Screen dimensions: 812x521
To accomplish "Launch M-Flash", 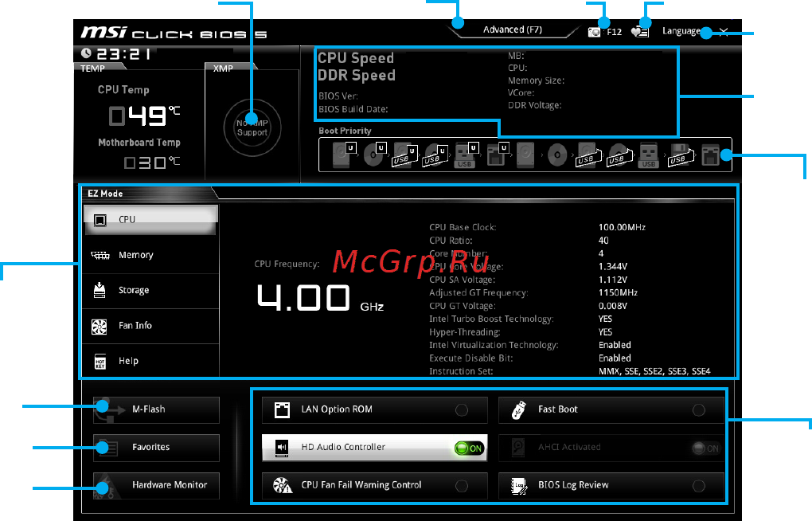I will click(x=156, y=409).
